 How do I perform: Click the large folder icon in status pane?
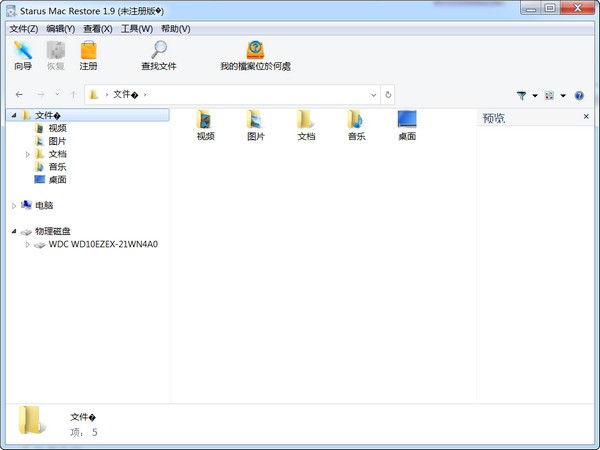pyautogui.click(x=32, y=421)
